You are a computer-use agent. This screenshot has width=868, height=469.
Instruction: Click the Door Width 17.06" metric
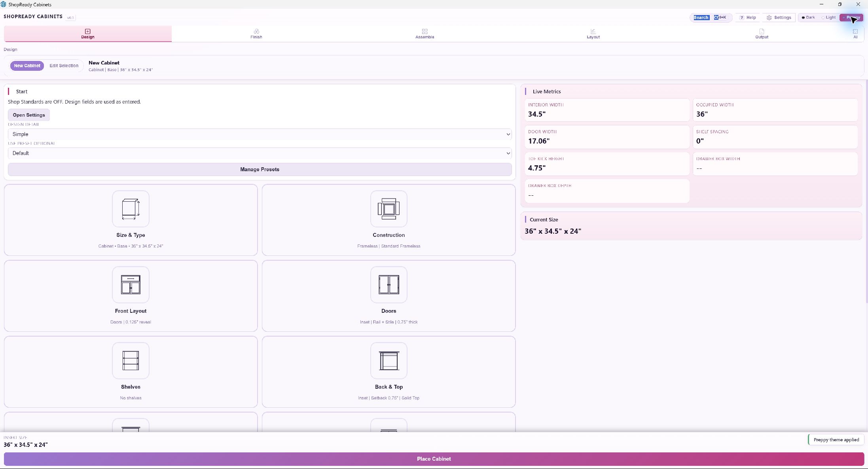(x=607, y=137)
